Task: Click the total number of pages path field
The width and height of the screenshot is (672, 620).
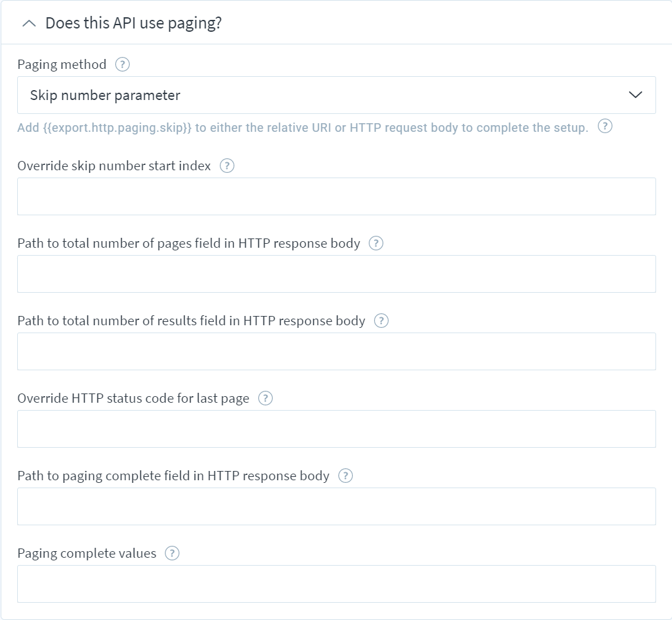Action: [336, 274]
